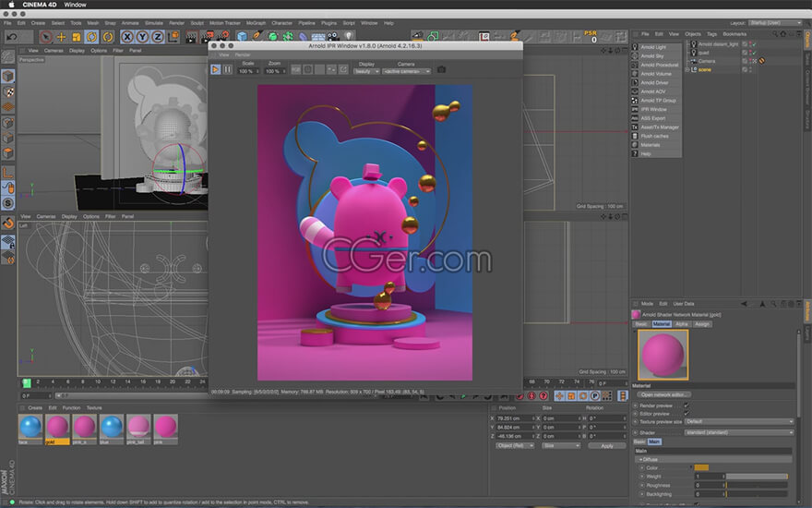Open Texture preview size Default dropdown
Image resolution: width=812 pixels, height=508 pixels.
pyautogui.click(x=739, y=421)
